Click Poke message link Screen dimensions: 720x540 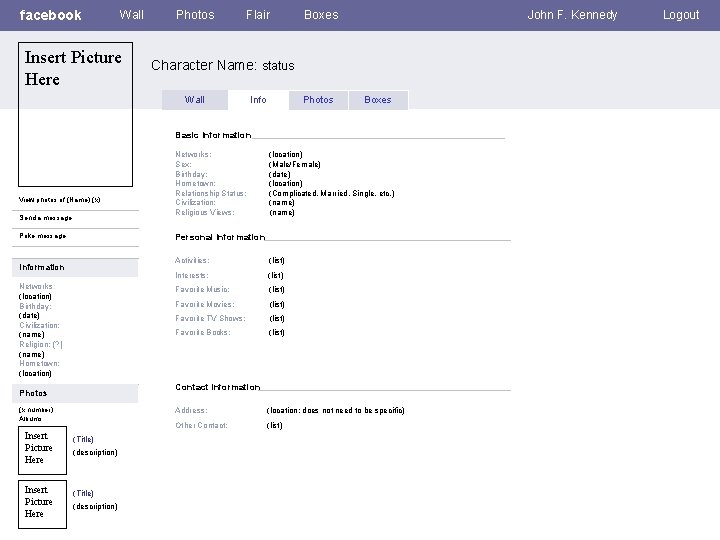tap(43, 236)
